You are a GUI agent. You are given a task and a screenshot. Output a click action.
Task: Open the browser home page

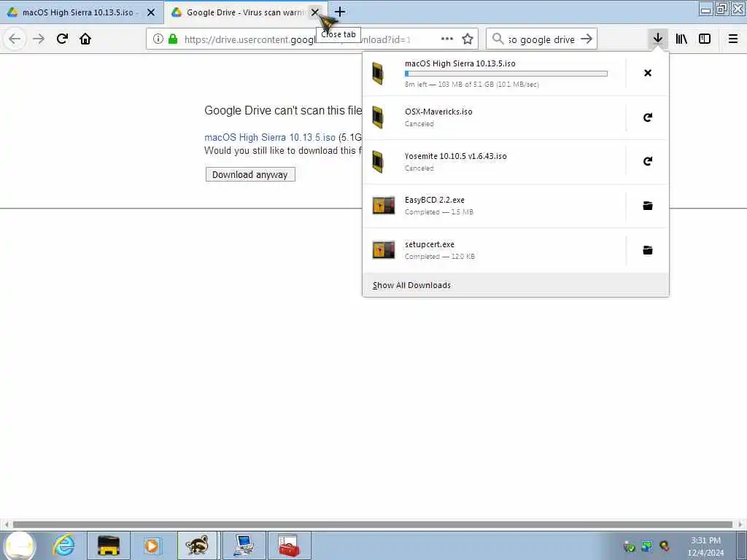coord(85,39)
